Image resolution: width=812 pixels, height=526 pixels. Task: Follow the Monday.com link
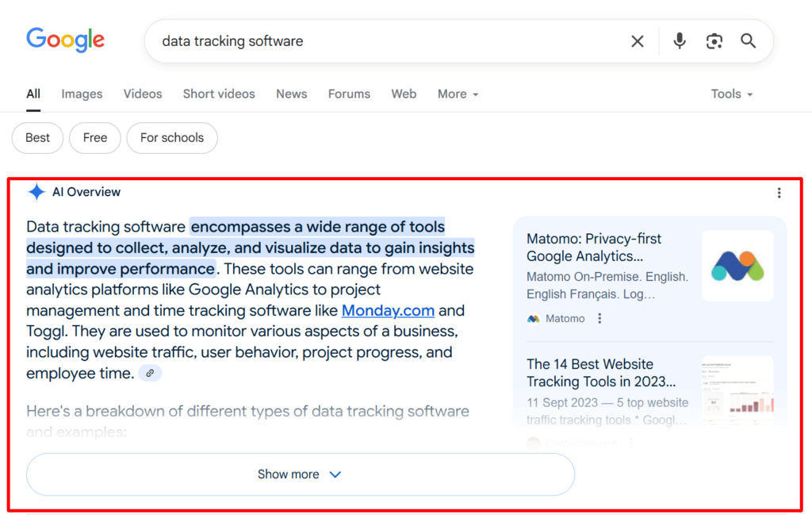pyautogui.click(x=388, y=310)
